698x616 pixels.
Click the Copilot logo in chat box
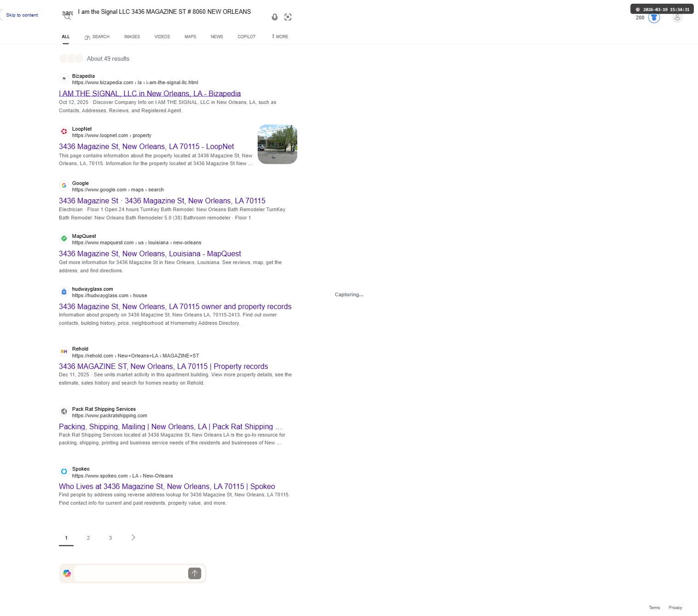pyautogui.click(x=67, y=573)
